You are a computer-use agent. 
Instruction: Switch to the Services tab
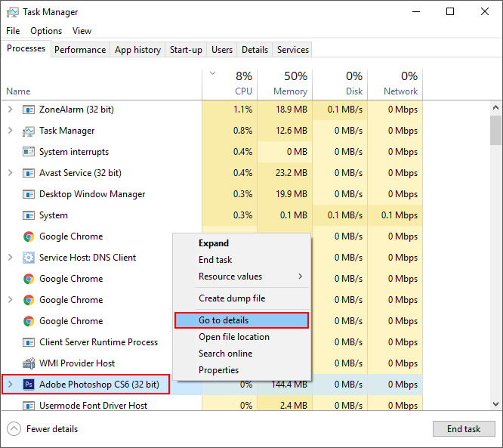tap(293, 50)
